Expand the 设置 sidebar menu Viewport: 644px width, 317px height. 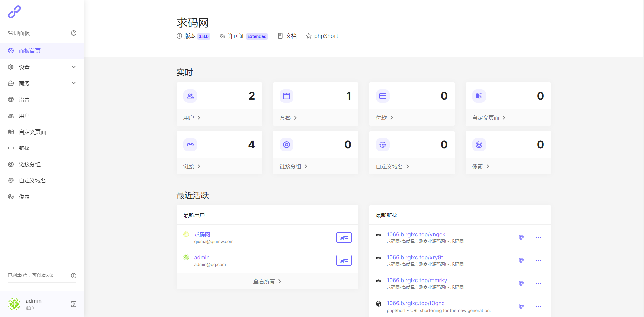coord(42,67)
